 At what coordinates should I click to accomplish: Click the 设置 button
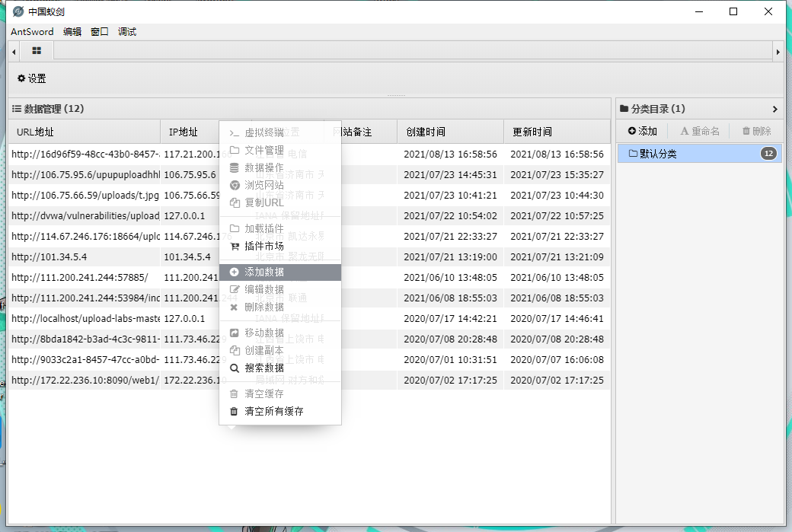tap(31, 78)
